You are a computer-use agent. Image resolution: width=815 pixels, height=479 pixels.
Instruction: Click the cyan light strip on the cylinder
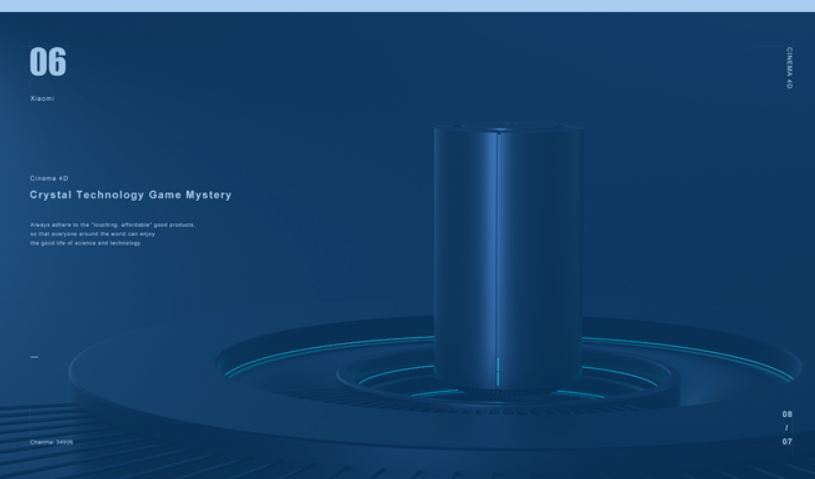click(x=498, y=370)
